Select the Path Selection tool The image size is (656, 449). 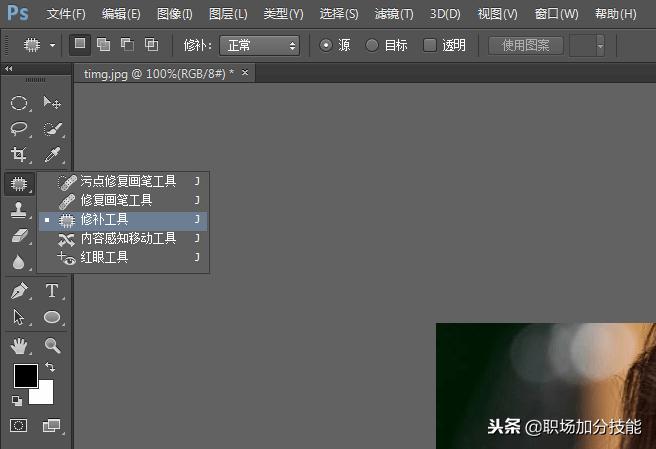[19, 317]
